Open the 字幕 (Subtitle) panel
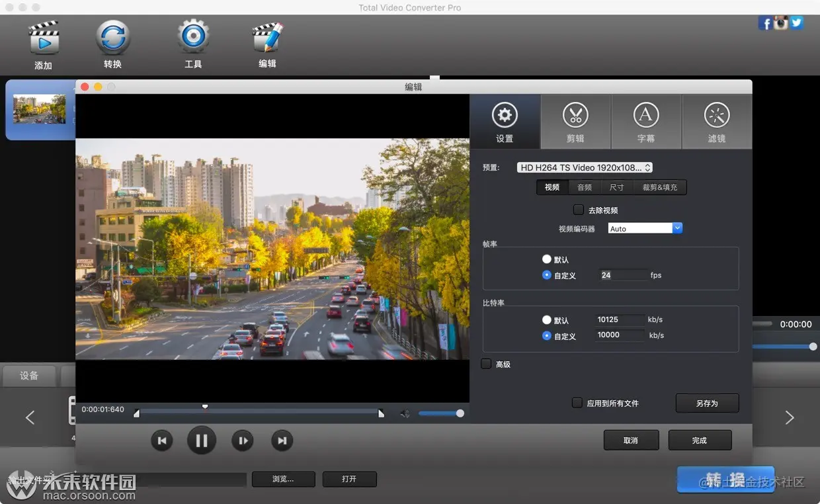This screenshot has width=820, height=504. tap(646, 120)
